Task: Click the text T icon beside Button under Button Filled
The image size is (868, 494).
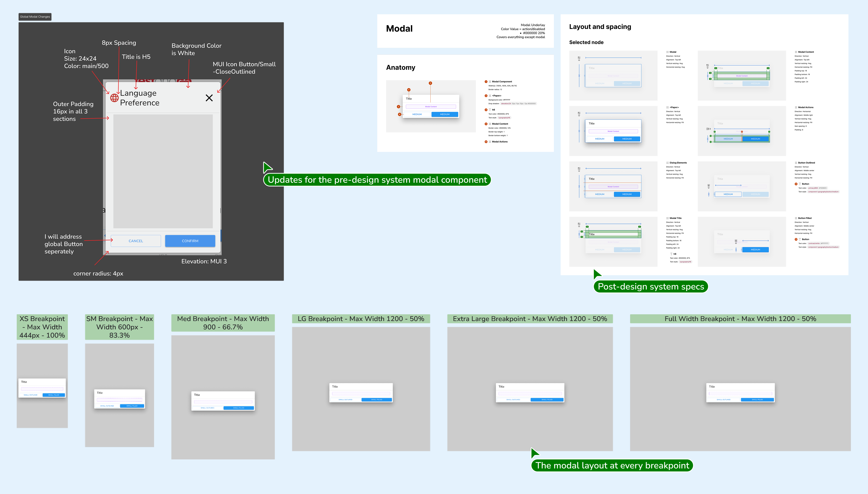Action: click(799, 239)
